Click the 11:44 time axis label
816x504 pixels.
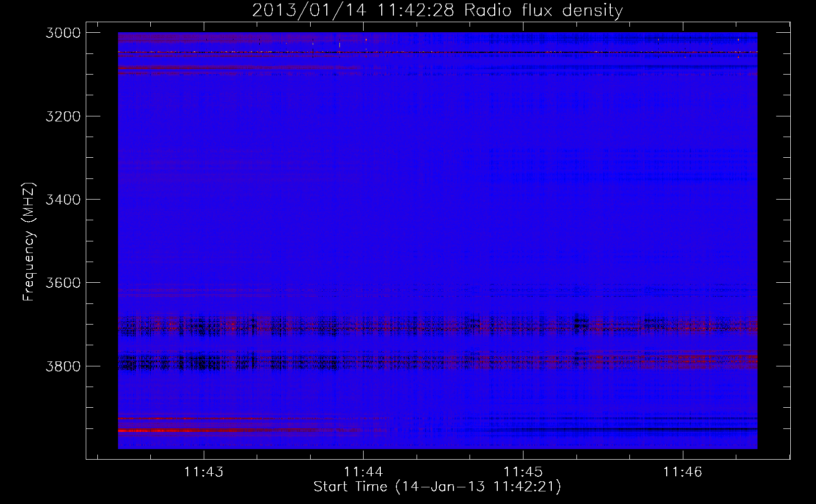[364, 472]
